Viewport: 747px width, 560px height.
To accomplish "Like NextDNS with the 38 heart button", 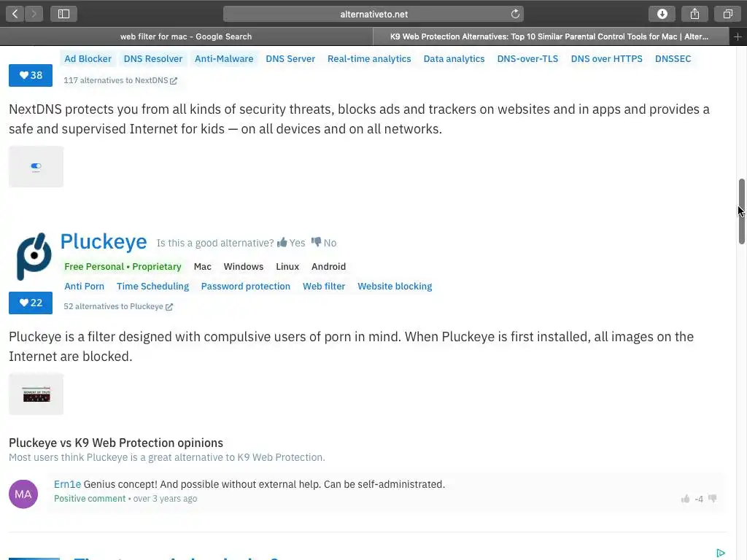I will [31, 75].
